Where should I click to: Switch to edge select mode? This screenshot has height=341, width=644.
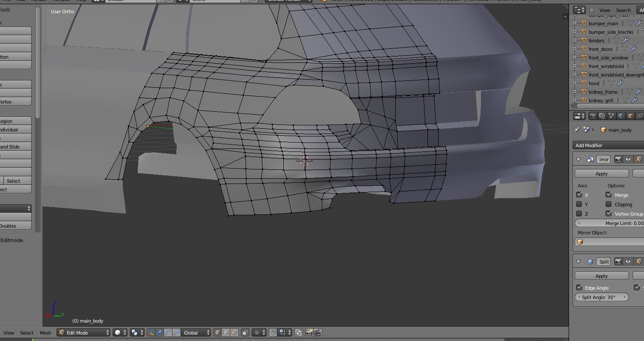[x=226, y=332]
